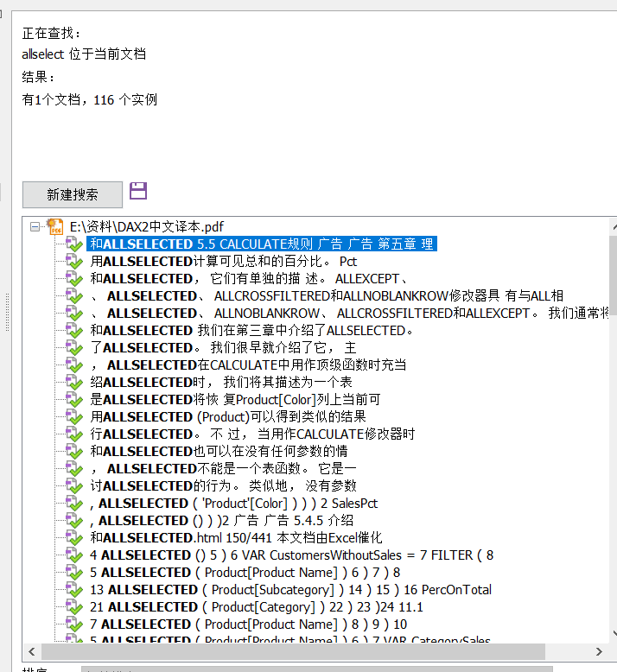Open result 是ALLSELECTED将恢复Product[Color]

point(235,399)
